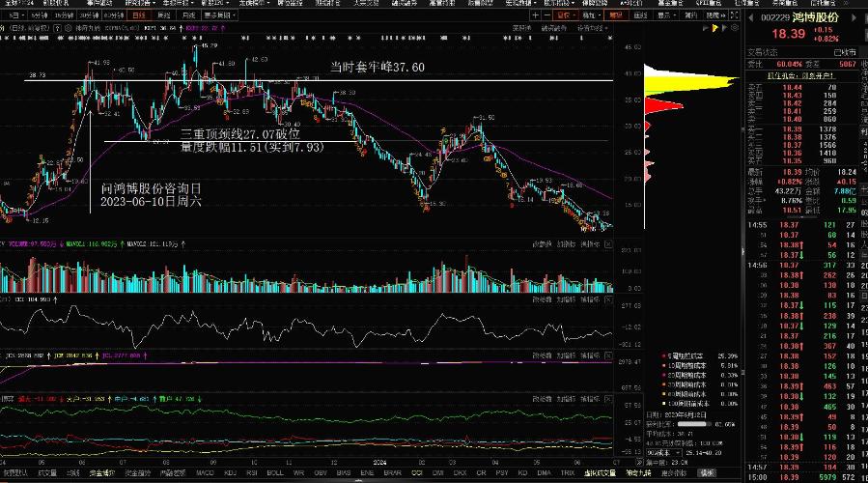Click help question icon beside indicator name

57,28
